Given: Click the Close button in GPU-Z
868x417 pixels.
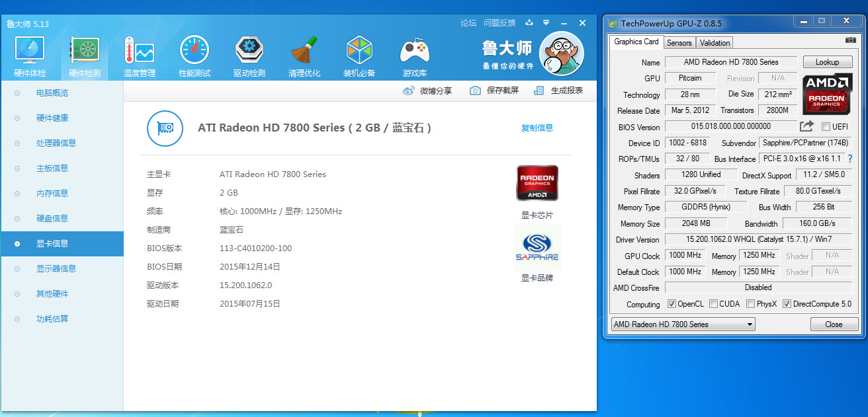Looking at the screenshot, I should (x=834, y=324).
